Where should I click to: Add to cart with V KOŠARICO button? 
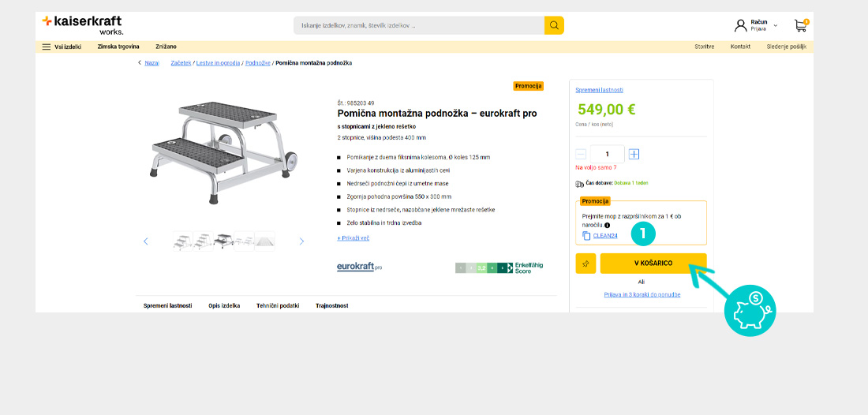click(653, 264)
